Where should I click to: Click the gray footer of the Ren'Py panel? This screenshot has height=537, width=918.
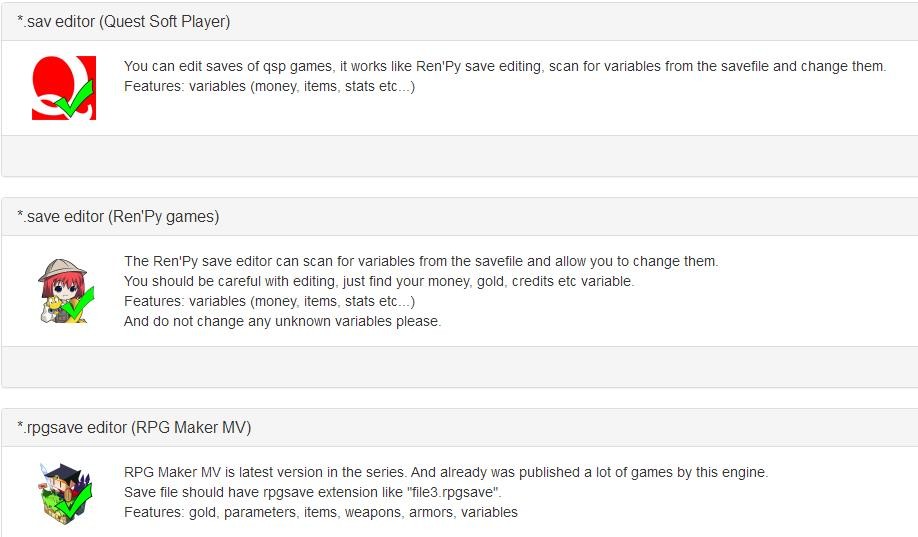click(x=459, y=367)
